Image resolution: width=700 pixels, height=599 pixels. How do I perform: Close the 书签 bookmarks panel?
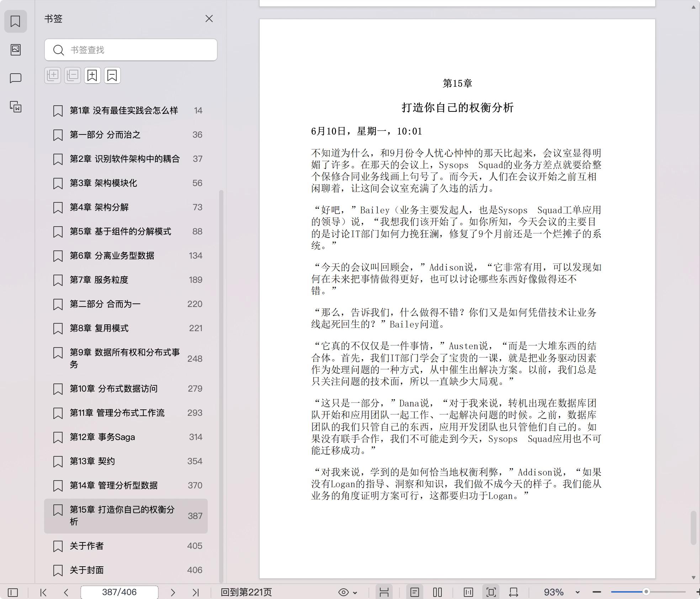(x=209, y=18)
